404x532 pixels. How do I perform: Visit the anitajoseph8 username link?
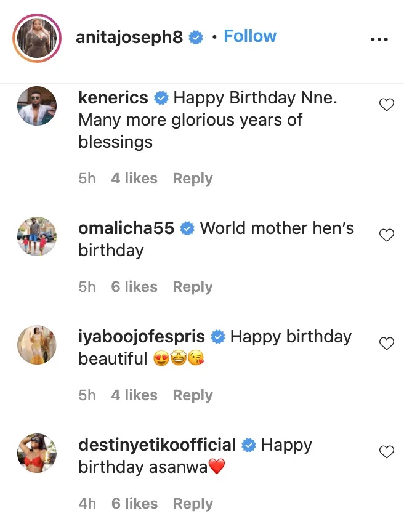point(129,38)
